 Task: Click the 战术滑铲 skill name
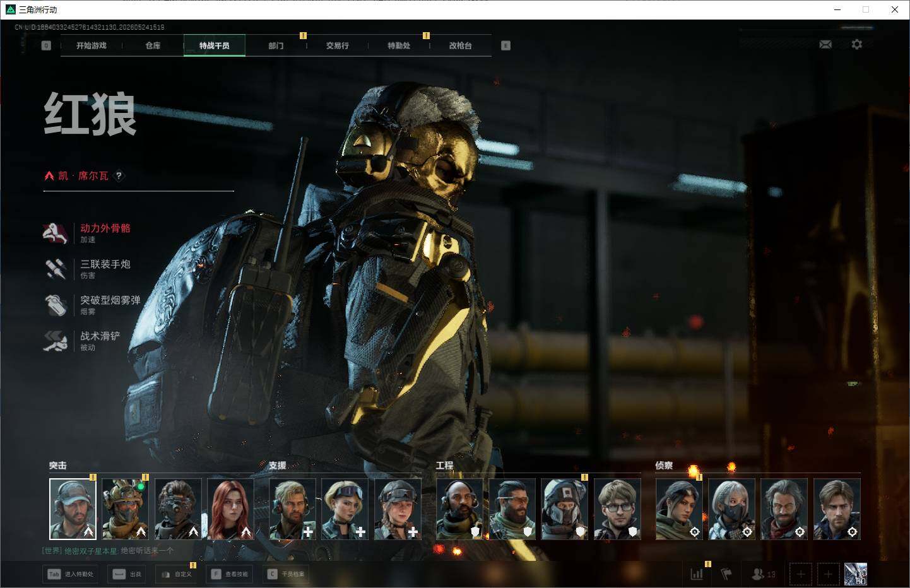pos(100,336)
